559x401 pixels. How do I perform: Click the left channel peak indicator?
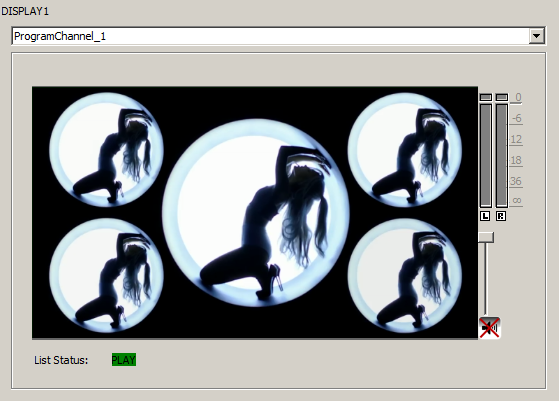[x=486, y=97]
